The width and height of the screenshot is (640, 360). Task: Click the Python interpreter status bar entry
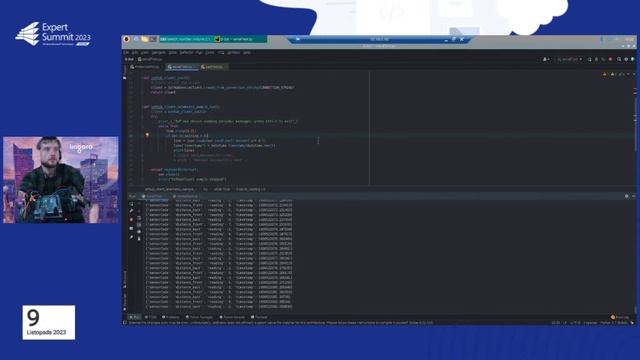[613, 323]
